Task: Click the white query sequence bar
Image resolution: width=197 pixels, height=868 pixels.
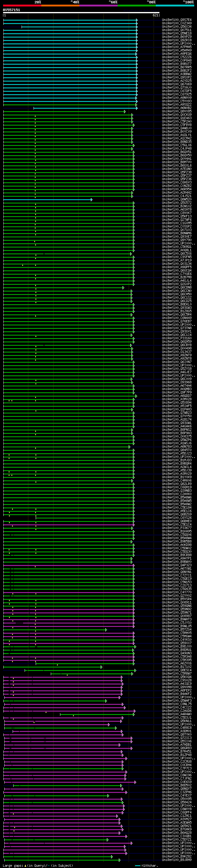Action: [81, 12]
